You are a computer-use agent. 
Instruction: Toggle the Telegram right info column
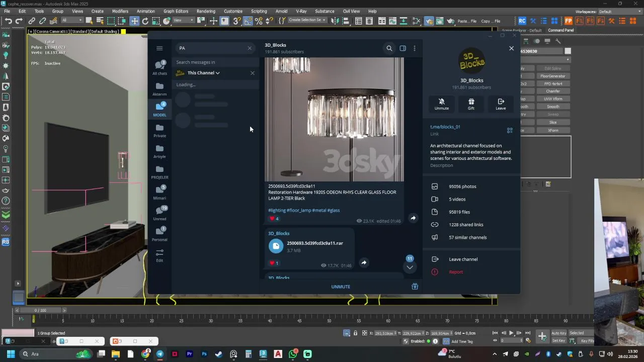click(x=403, y=48)
